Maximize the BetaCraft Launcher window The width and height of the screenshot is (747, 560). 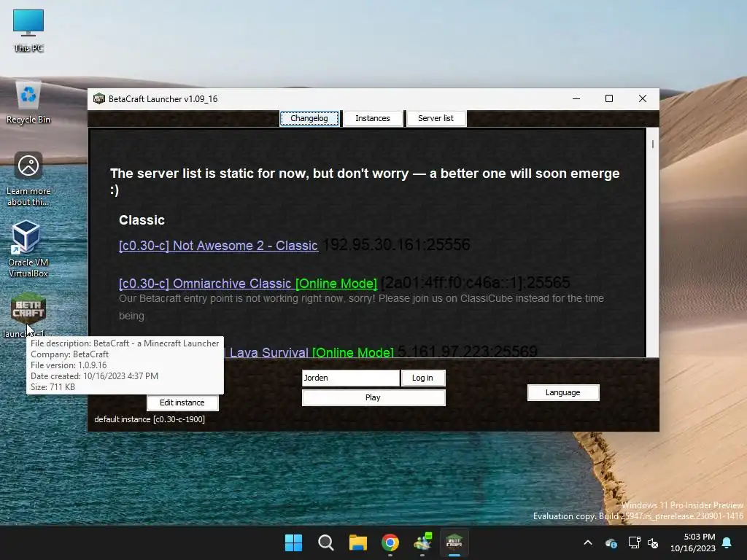coord(609,98)
